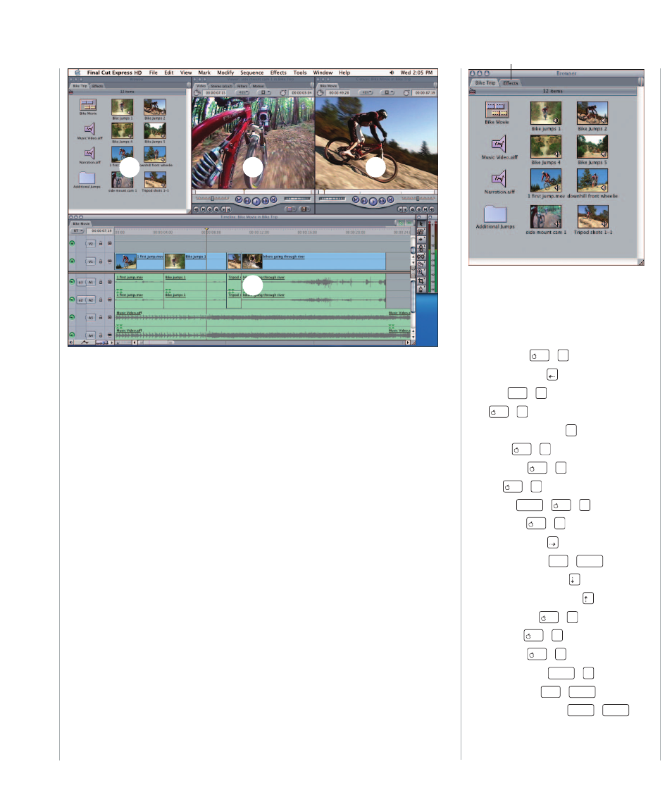This screenshot has width=672, height=807.
Task: Click the a2 source control on track A2
Action: pos(81,300)
